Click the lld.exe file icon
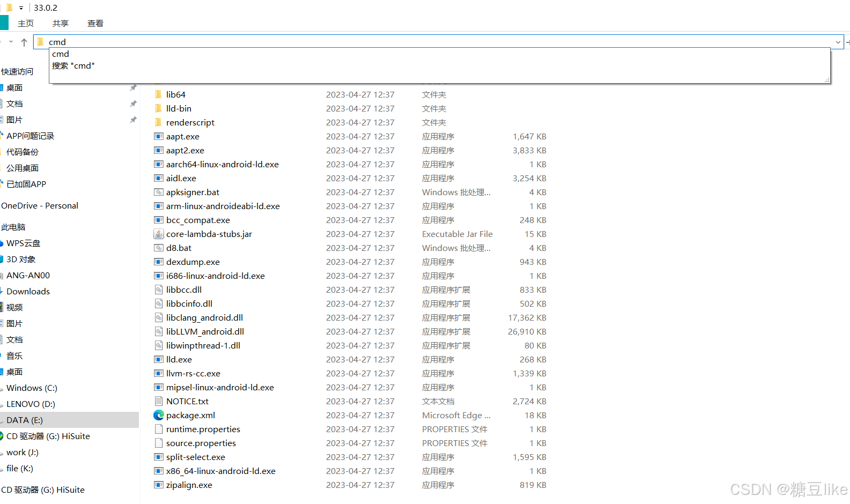This screenshot has height=504, width=850. 159,360
